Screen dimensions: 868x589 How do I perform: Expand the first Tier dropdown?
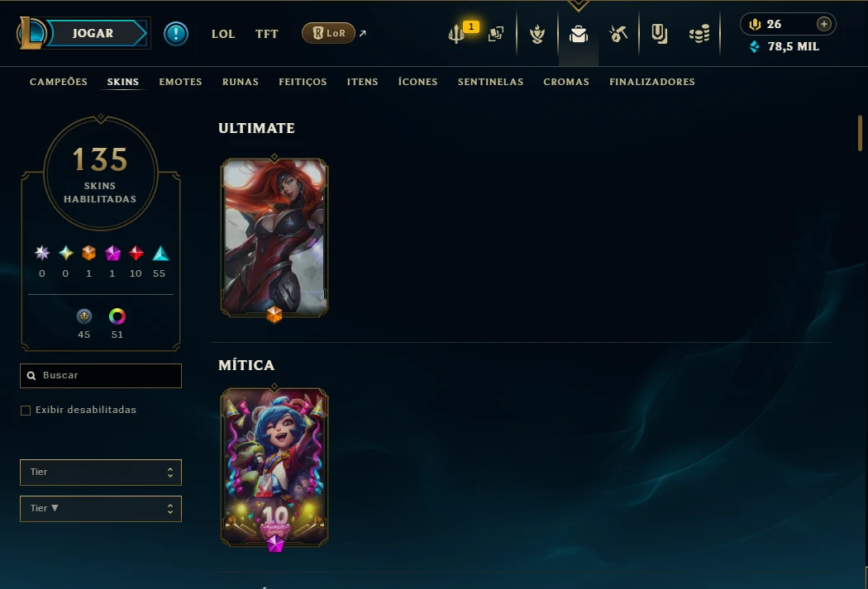pos(101,473)
